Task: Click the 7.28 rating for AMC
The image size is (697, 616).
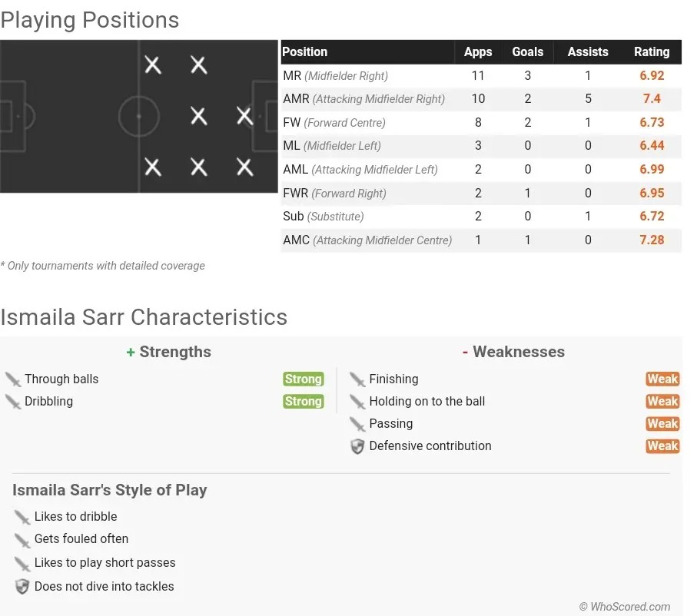Action: pyautogui.click(x=652, y=240)
